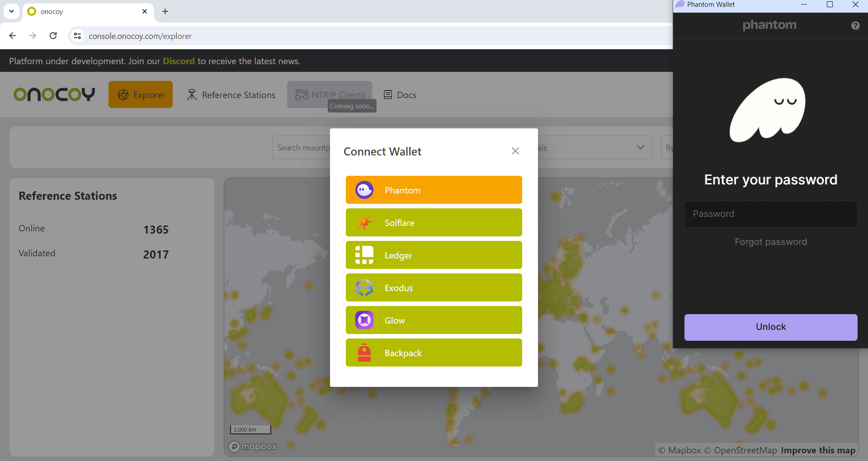Click the Phantom ghost mascot image
The height and width of the screenshot is (461, 868).
[768, 110]
